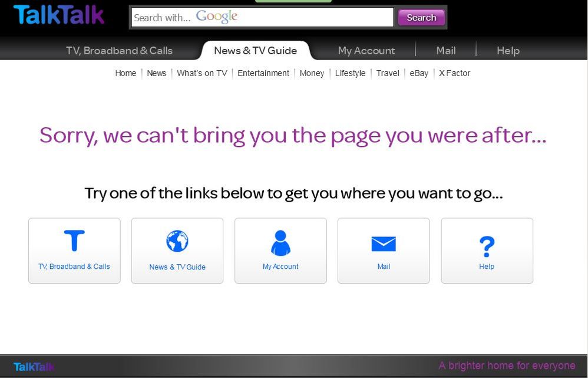Select the Entertainment section
Image resolution: width=588 pixels, height=378 pixels.
tap(263, 73)
